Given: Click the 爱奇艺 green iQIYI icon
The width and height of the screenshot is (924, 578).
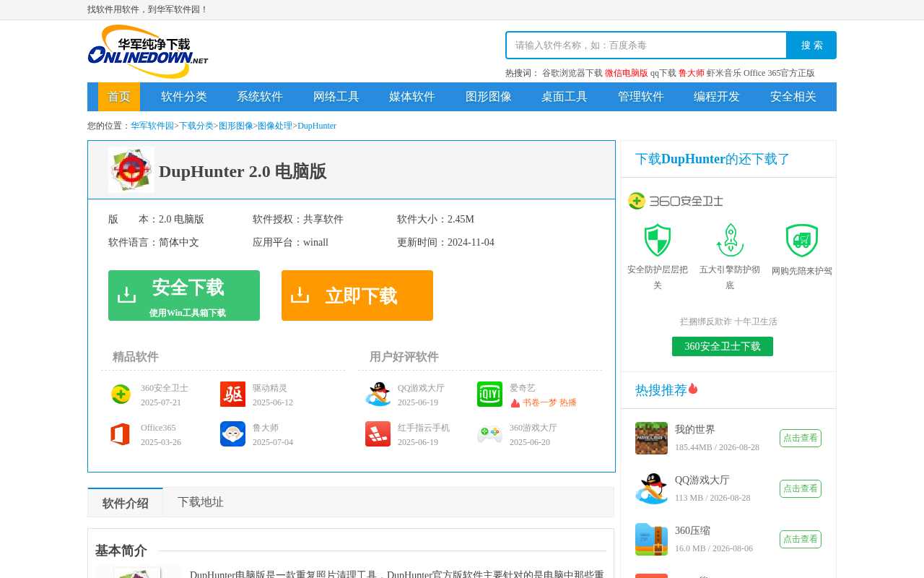Looking at the screenshot, I should point(489,394).
